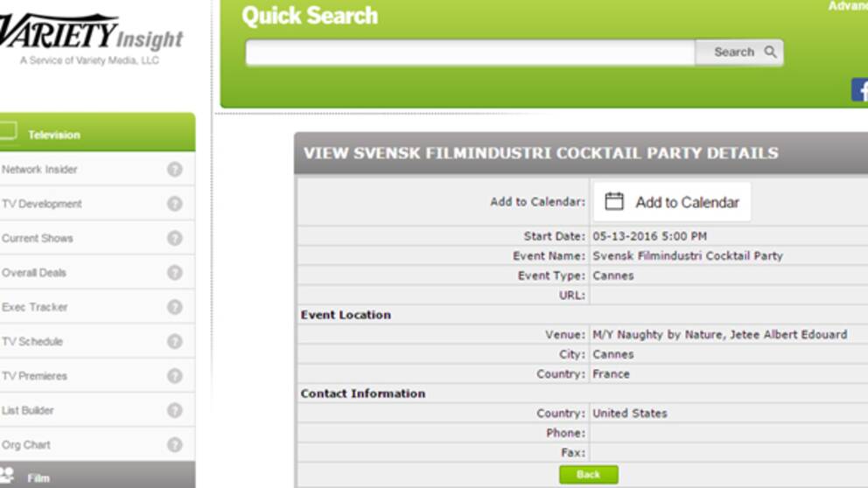Click the calendar icon next to Add to Calendar
The image size is (868, 488).
click(x=614, y=201)
